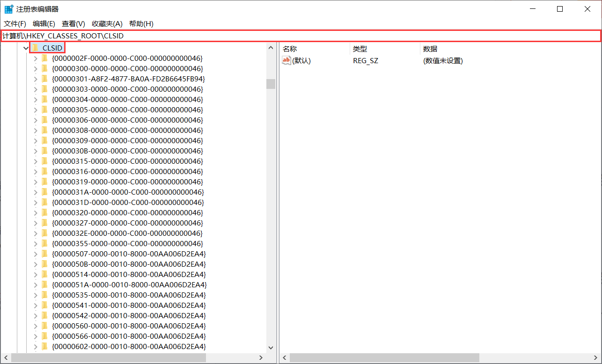Expand key {00000535-0000-0010-8000-00AA006D2EA4}
The height and width of the screenshot is (364, 602).
pyautogui.click(x=36, y=295)
